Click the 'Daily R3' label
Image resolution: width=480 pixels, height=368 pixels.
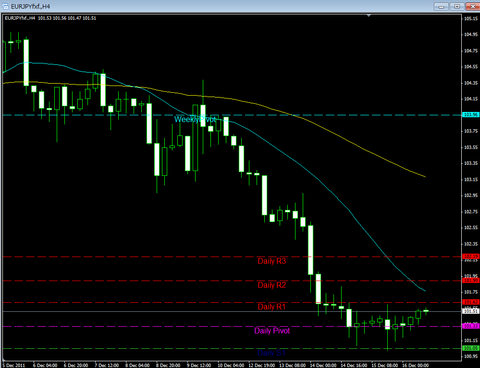click(272, 261)
